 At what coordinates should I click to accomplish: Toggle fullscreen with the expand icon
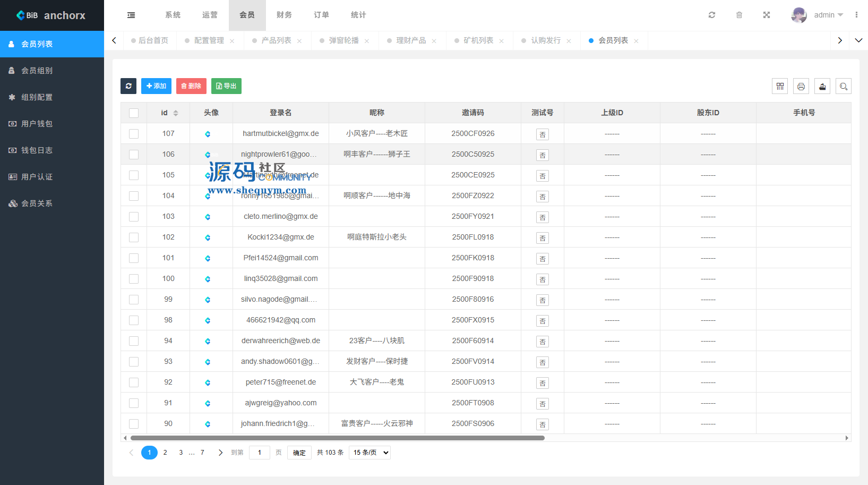coord(767,15)
